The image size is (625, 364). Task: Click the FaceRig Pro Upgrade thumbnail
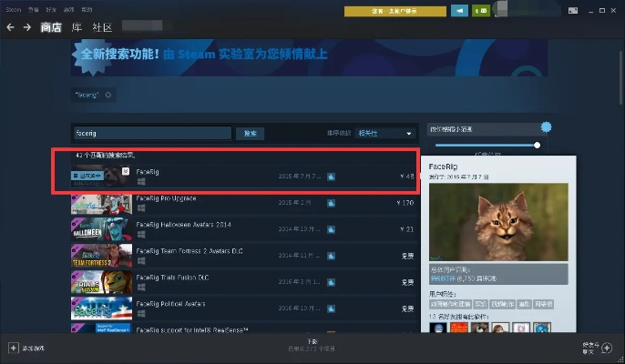[x=102, y=205]
